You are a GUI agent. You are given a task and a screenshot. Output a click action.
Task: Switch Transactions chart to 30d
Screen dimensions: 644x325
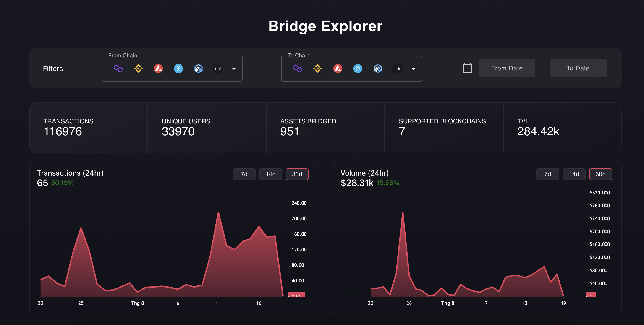297,174
